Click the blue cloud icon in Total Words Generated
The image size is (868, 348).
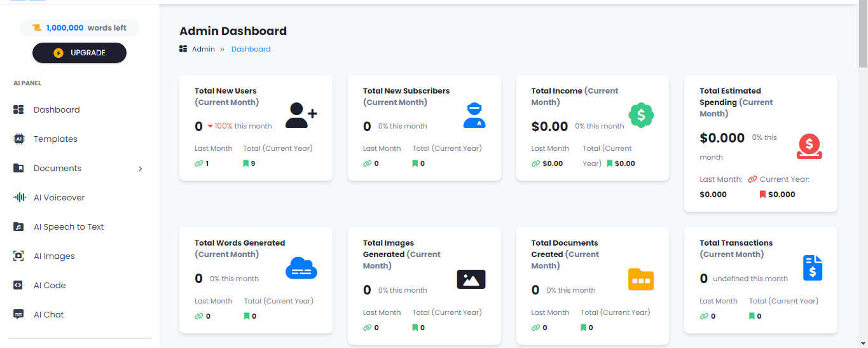(x=301, y=268)
